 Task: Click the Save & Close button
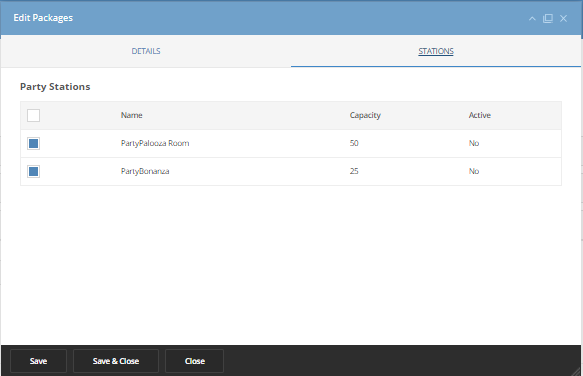pos(116,361)
